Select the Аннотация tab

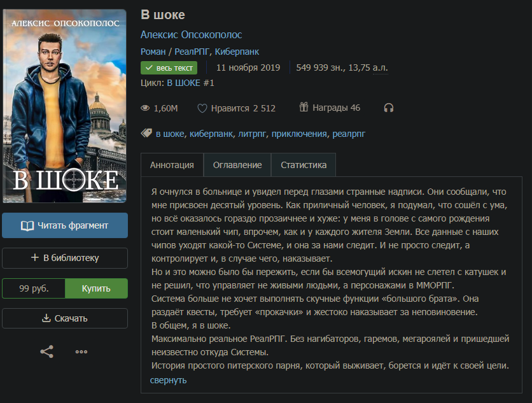[x=172, y=165]
